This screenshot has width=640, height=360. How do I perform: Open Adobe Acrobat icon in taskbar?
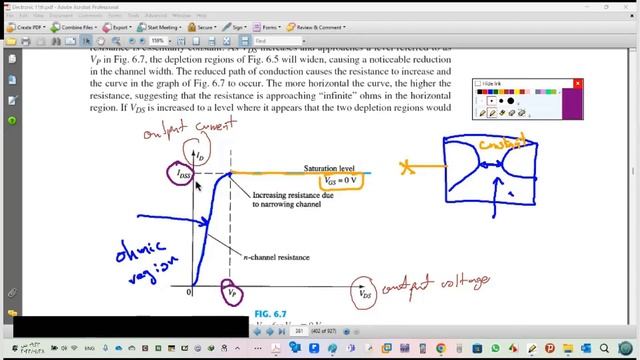coord(276,348)
